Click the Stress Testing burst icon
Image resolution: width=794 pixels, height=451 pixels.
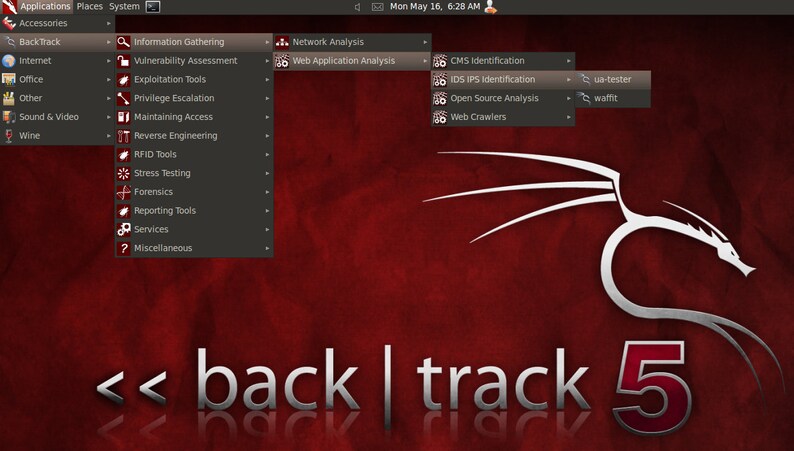click(x=124, y=173)
